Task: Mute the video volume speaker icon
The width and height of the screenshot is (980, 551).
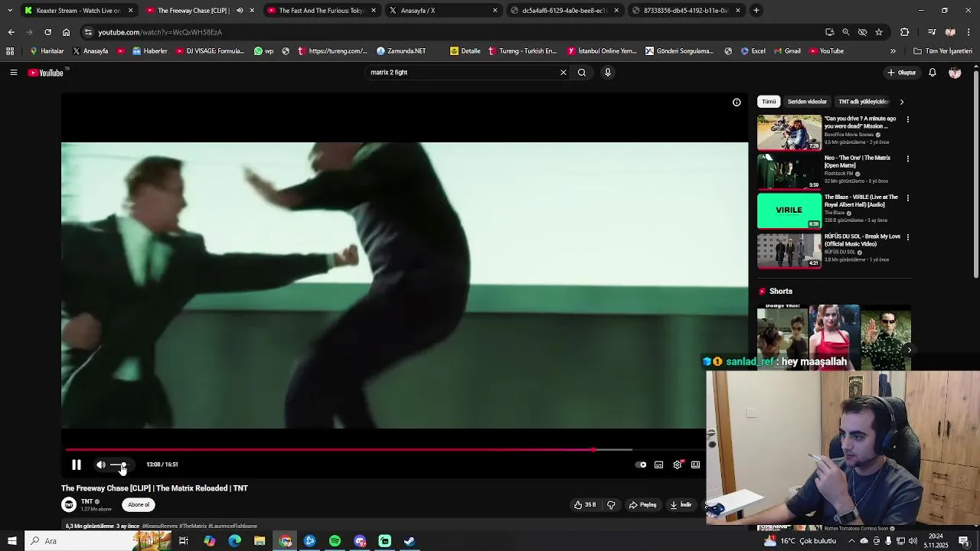Action: click(100, 465)
